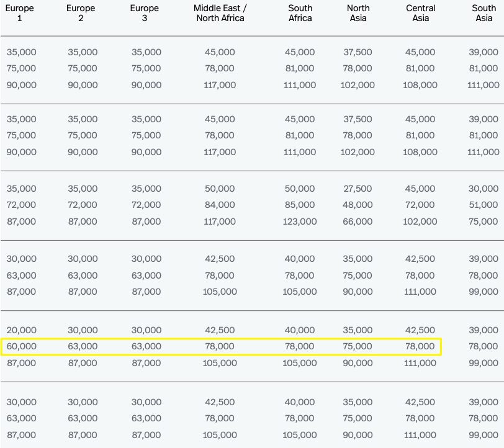Click the Central Asia column header
The height and width of the screenshot is (448, 504).
click(420, 13)
